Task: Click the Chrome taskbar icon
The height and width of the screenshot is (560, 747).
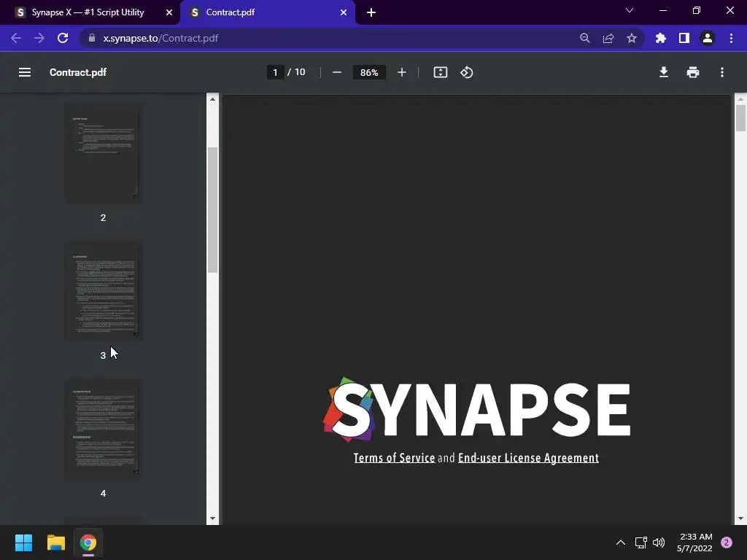Action: 88,542
